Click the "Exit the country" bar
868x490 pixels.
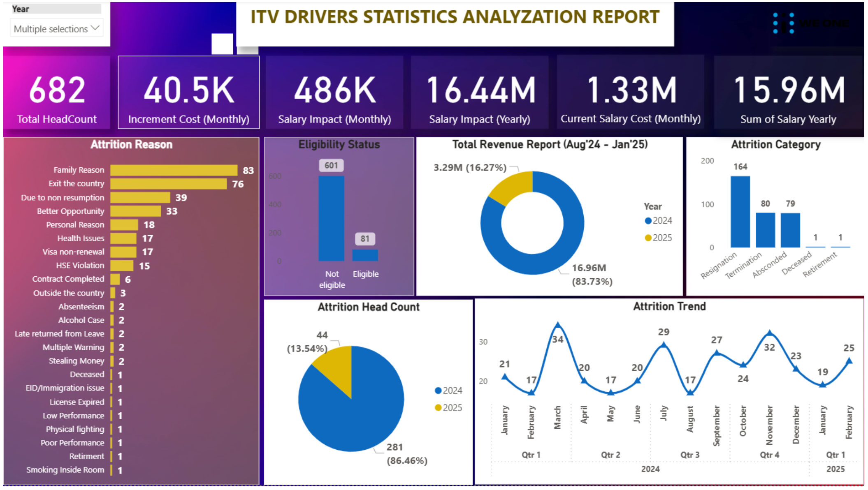click(169, 184)
